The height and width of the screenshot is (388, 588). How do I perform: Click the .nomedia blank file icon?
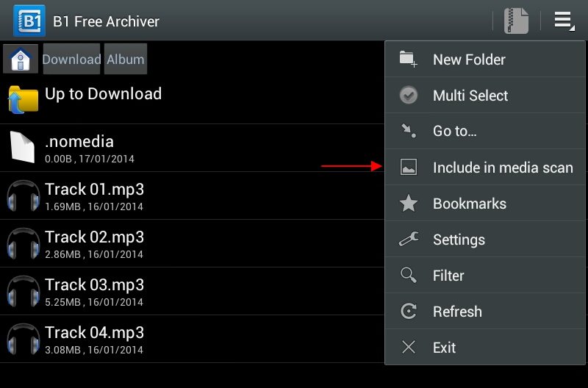coord(23,147)
